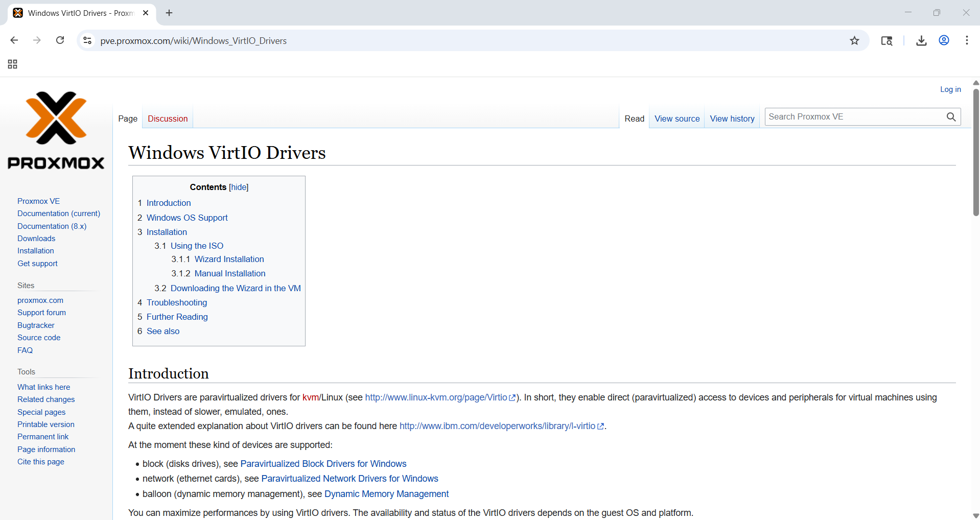This screenshot has height=520, width=980.
Task: Open site information icon in address bar
Action: coord(87,40)
